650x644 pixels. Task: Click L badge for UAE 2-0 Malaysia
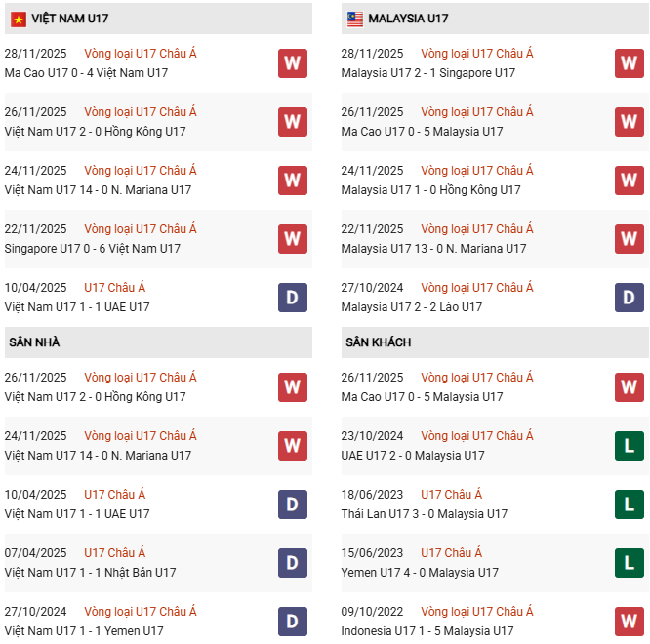click(630, 446)
